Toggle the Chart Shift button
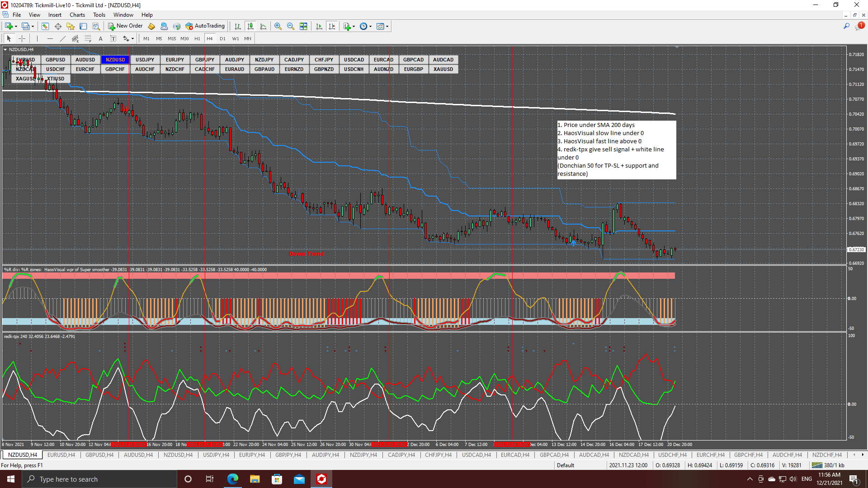868x488 pixels. coord(332,26)
